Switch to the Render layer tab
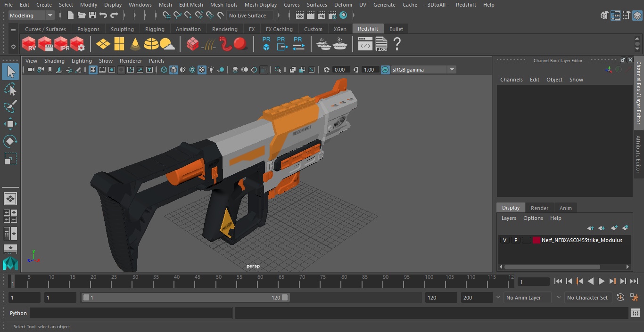The width and height of the screenshot is (644, 332). coord(539,208)
